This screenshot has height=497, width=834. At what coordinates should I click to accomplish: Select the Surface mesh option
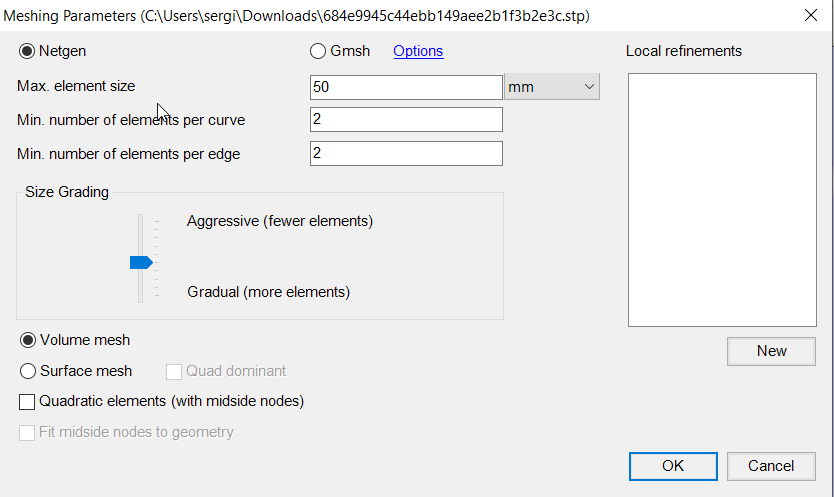[28, 371]
